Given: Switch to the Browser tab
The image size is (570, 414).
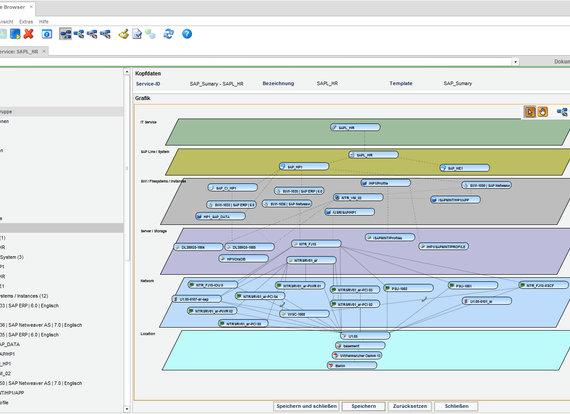Looking at the screenshot, I should (x=13, y=7).
